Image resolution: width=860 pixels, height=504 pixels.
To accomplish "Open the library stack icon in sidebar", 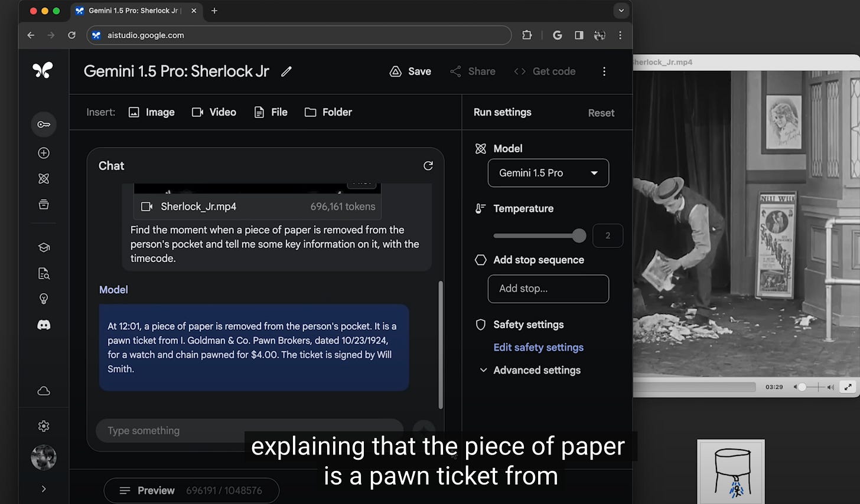I will click(x=44, y=205).
